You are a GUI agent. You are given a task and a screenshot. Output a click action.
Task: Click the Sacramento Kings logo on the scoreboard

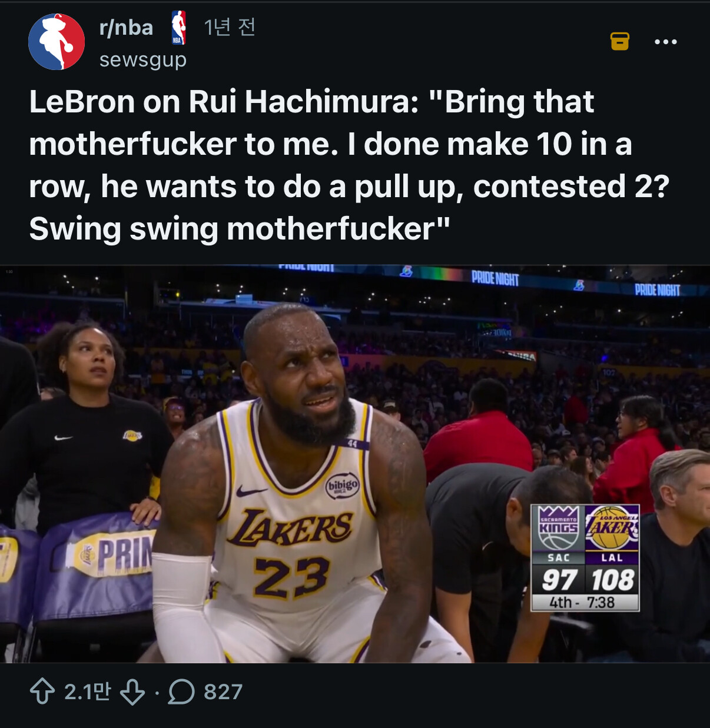558,527
